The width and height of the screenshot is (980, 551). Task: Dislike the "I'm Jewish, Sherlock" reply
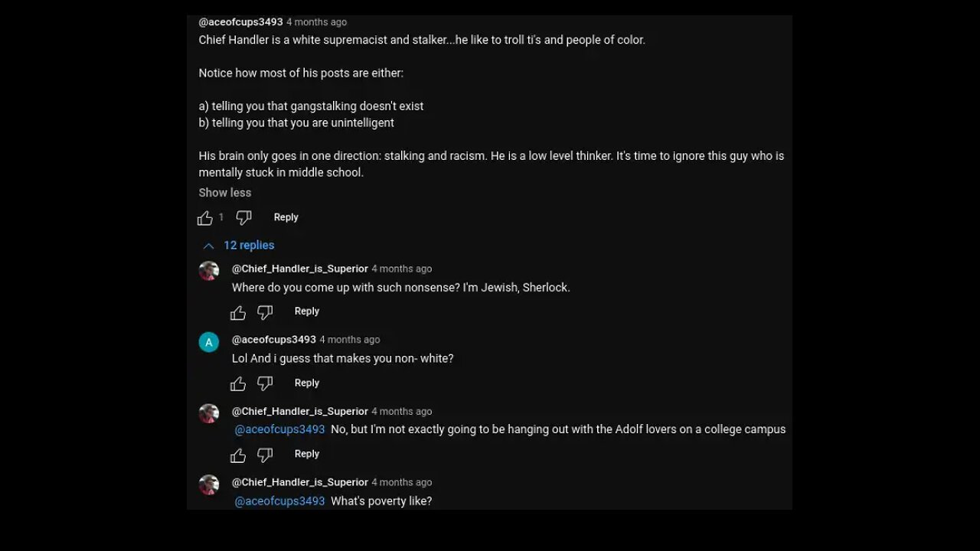click(265, 312)
